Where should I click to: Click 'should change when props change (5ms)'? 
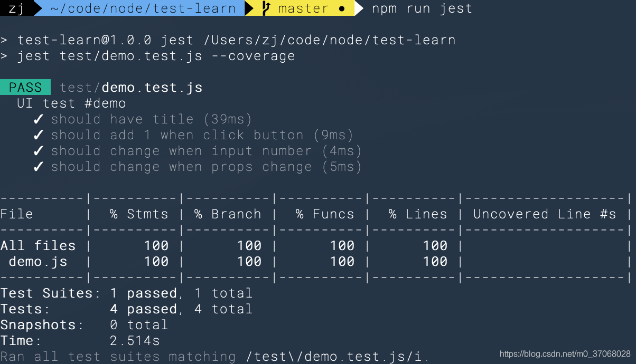(207, 167)
